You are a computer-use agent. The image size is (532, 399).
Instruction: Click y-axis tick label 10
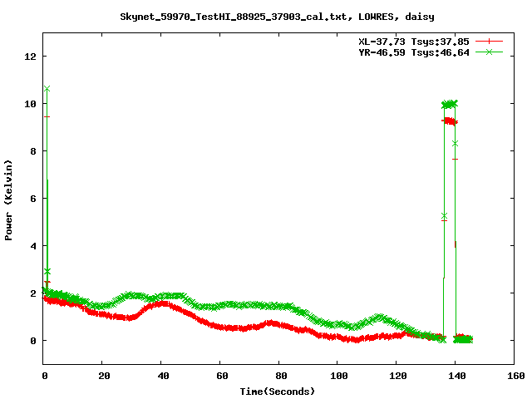coord(30,104)
